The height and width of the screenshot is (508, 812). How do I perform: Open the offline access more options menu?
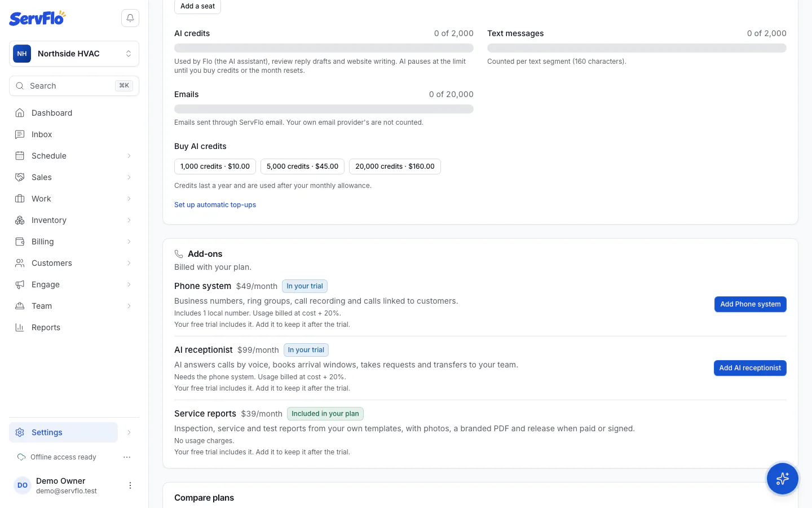[x=127, y=457]
